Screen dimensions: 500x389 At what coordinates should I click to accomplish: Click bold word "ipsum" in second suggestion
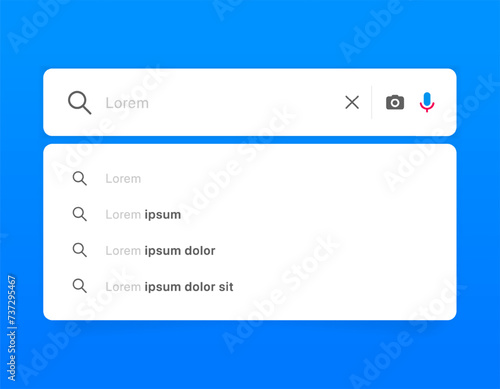163,215
